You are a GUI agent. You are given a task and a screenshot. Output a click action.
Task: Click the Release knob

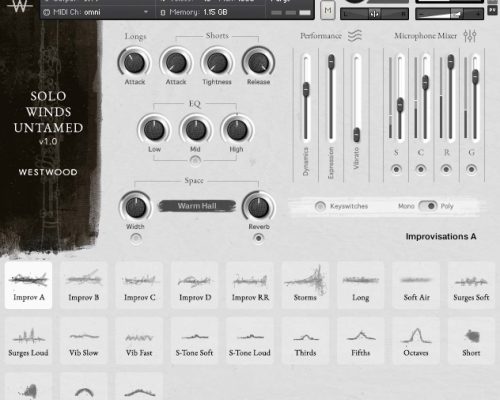pyautogui.click(x=258, y=63)
